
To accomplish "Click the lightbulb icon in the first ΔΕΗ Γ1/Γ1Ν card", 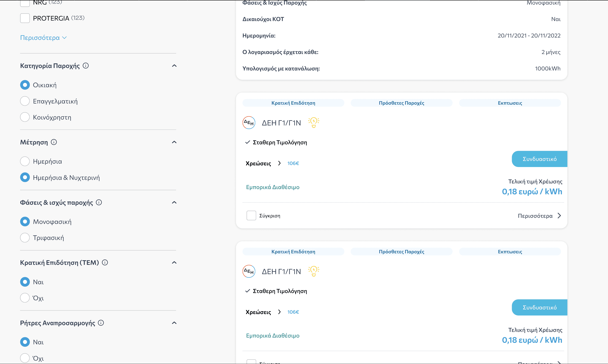I will [314, 122].
